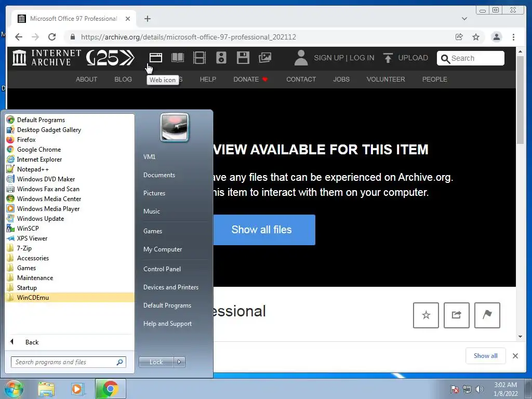Screen dimensions: 532x399
Task: Open the Texts book icon in Archive header
Action: click(178, 58)
